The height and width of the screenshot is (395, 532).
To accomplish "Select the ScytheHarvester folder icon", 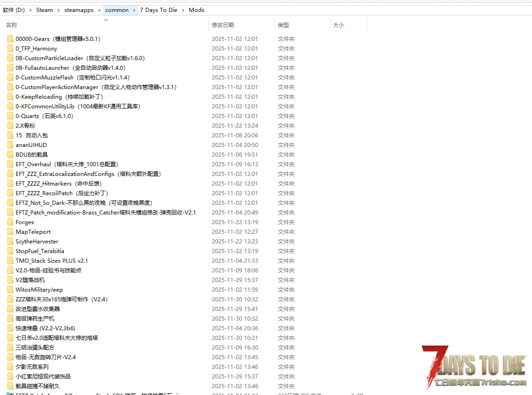I will coord(10,242).
